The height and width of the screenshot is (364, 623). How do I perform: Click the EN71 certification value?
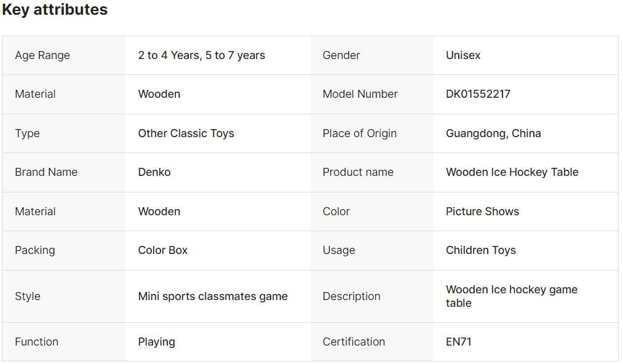[x=458, y=342]
